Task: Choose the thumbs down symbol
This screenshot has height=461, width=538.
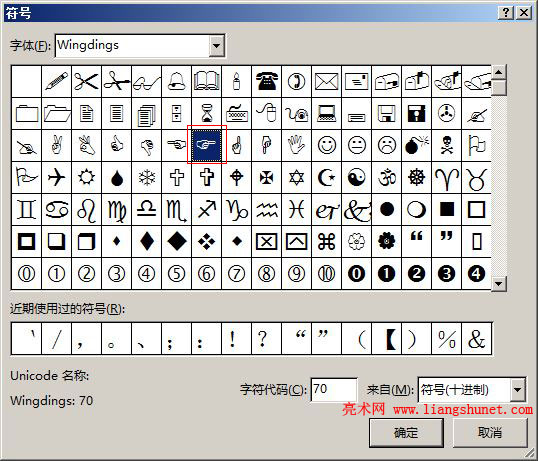Action: click(147, 145)
